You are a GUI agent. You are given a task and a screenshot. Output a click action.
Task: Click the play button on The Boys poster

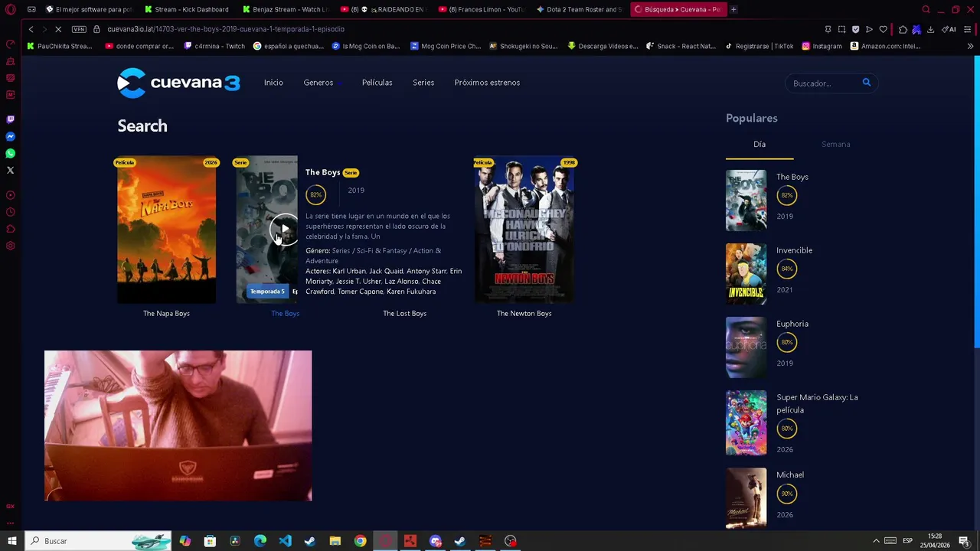click(x=284, y=229)
